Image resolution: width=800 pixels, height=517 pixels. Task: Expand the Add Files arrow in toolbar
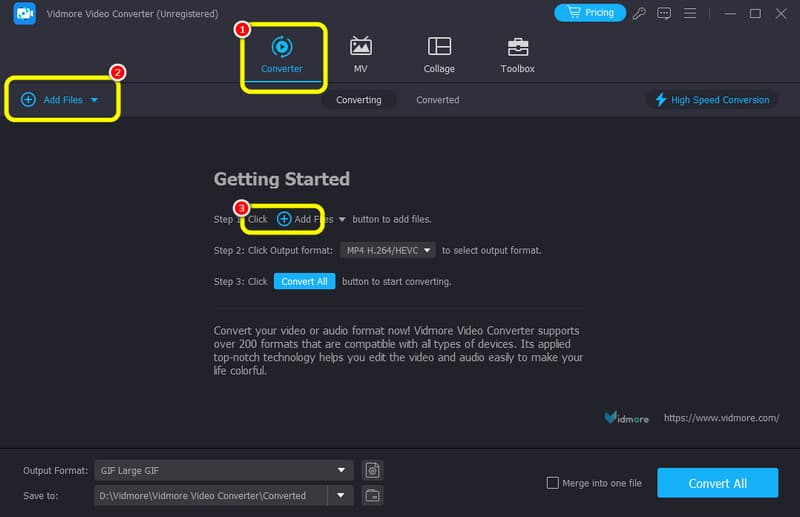pos(94,100)
